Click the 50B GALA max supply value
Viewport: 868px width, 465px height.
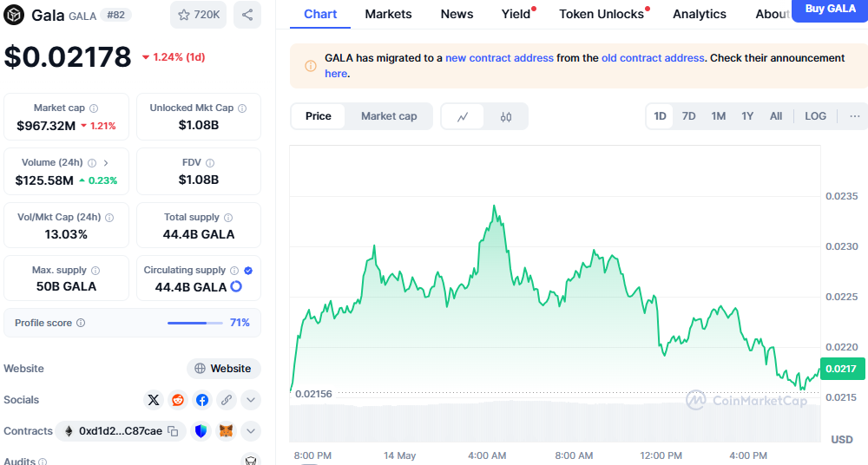pyautogui.click(x=67, y=287)
